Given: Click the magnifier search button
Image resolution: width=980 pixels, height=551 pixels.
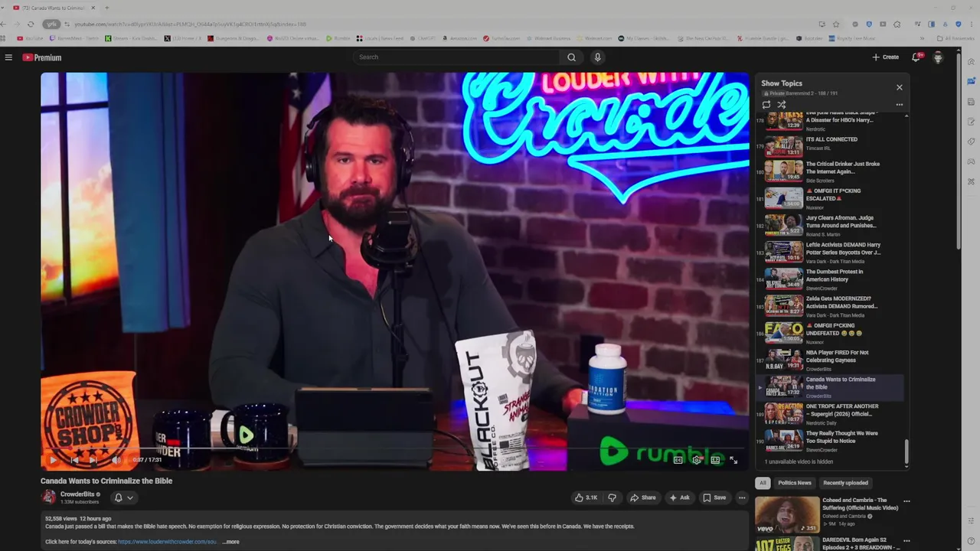Looking at the screenshot, I should click(571, 57).
